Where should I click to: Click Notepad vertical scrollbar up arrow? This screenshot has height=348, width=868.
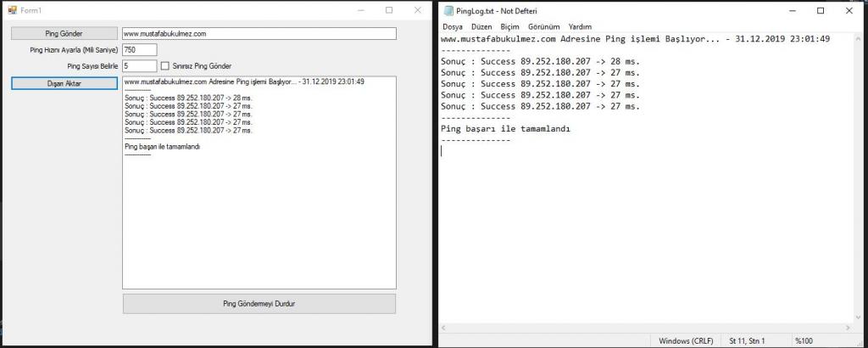[x=859, y=37]
